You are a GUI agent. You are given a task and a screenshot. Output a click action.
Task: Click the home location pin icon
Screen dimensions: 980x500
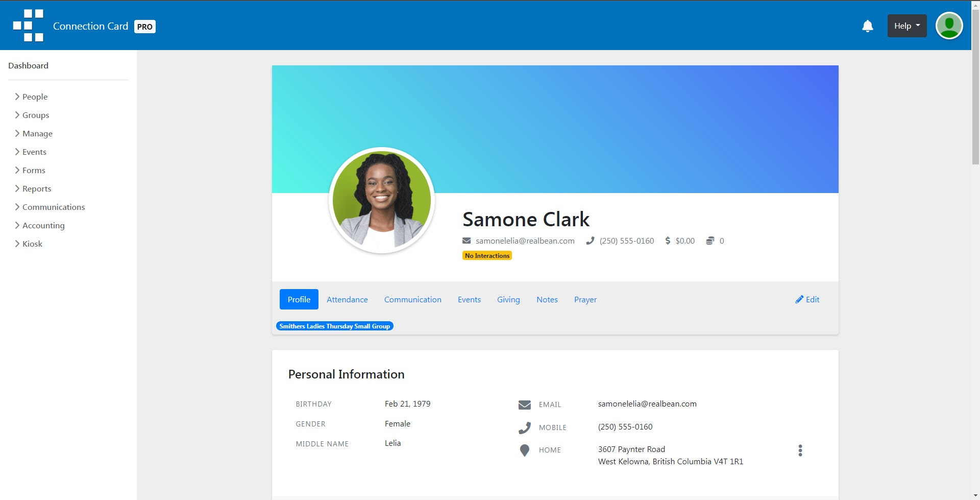coord(524,450)
